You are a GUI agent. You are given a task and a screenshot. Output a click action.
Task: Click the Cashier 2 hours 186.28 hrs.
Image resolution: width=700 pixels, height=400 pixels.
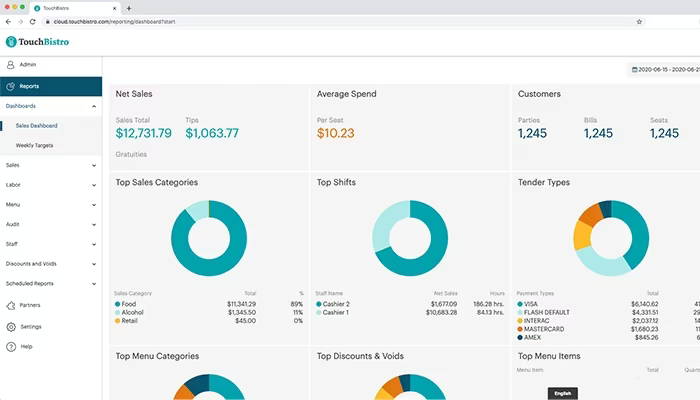[x=489, y=304]
